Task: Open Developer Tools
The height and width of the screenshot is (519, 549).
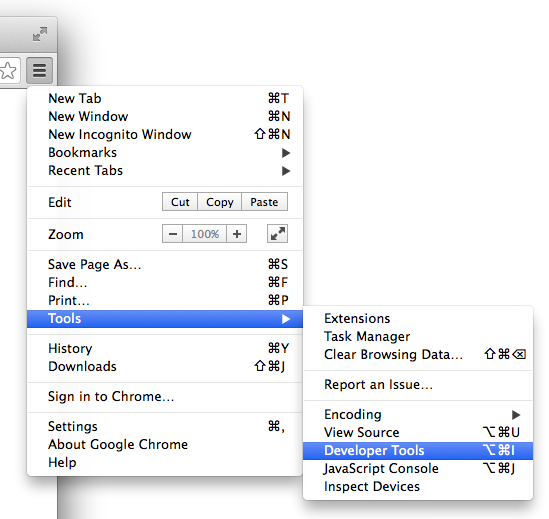Action: (418, 451)
